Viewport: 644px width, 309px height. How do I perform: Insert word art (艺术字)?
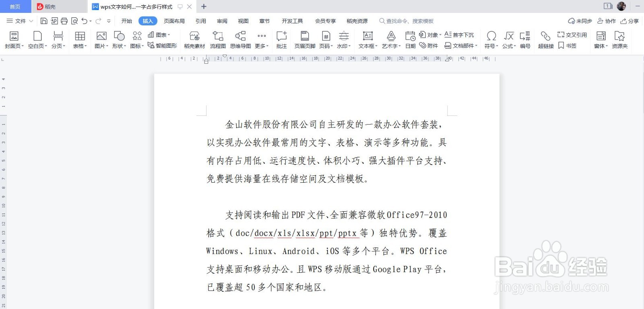[x=391, y=40]
